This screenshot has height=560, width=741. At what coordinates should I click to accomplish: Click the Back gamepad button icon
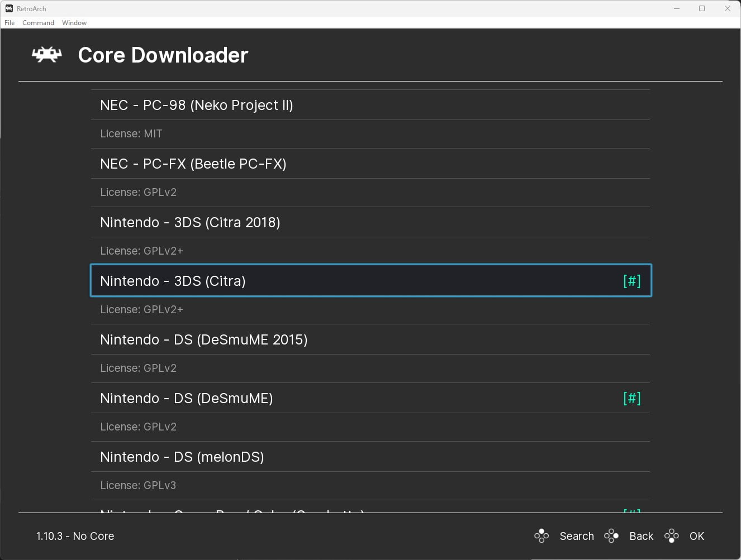click(611, 535)
